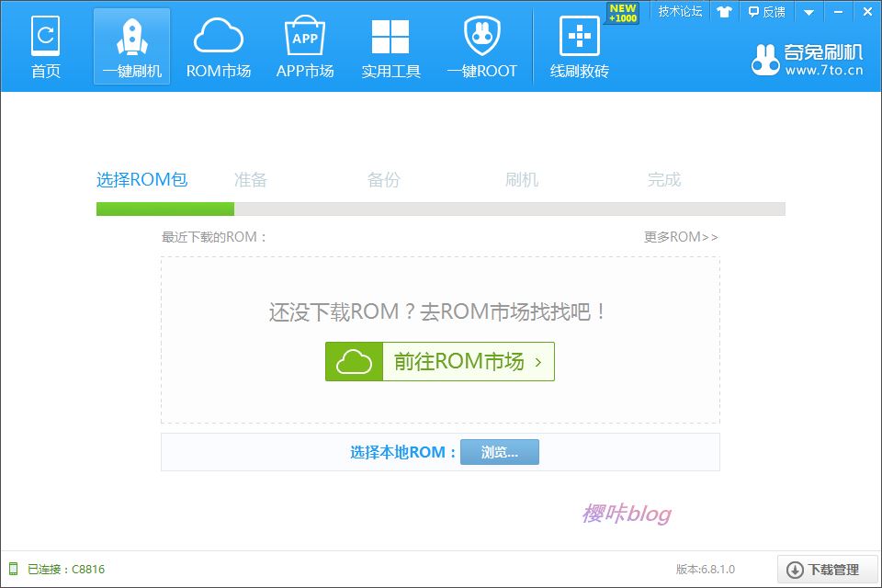The image size is (882, 588).
Task: Click the 选择本地ROM： label
Action: tap(402, 452)
